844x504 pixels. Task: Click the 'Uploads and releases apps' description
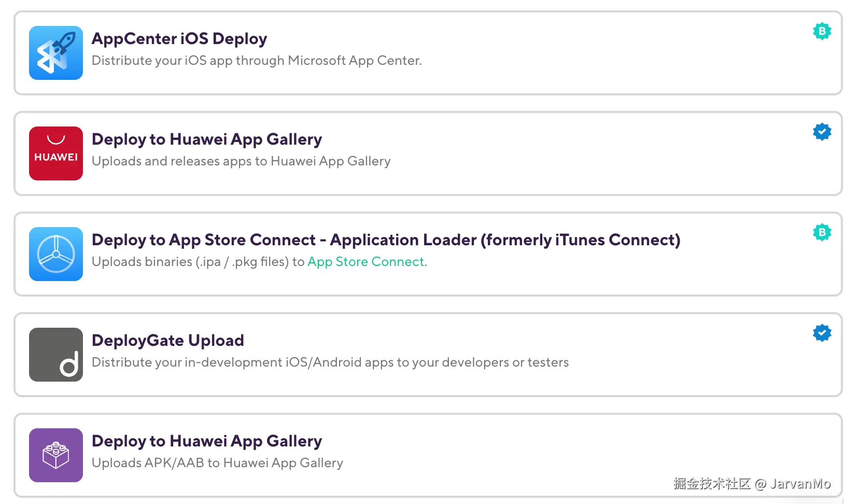[241, 161]
